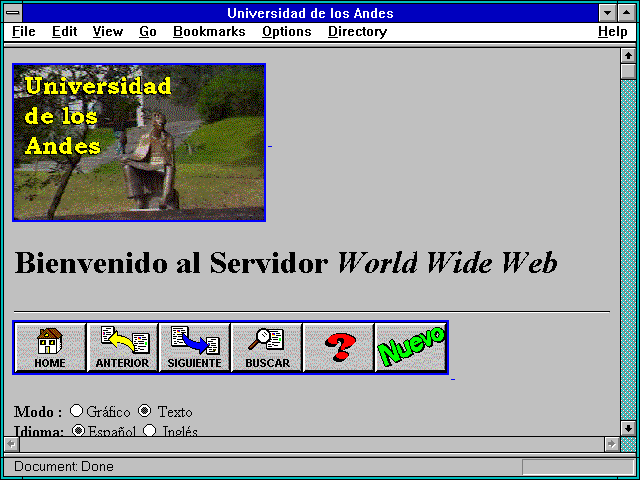The image size is (640, 480).
Task: Click the red question mark help button
Action: [x=338, y=347]
